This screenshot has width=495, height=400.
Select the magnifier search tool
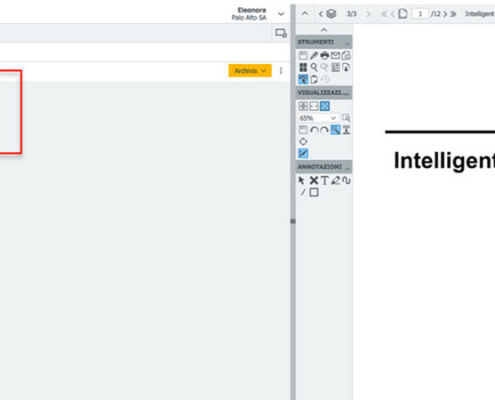pyautogui.click(x=314, y=67)
